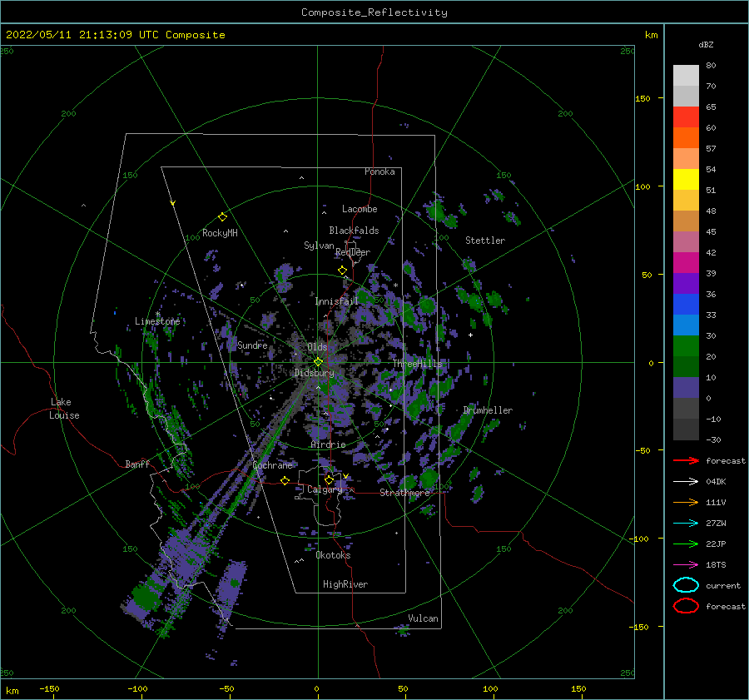Click the 39 dBZ magenta color swatch
Image resolution: width=749 pixels, height=700 pixels.
coord(686,262)
